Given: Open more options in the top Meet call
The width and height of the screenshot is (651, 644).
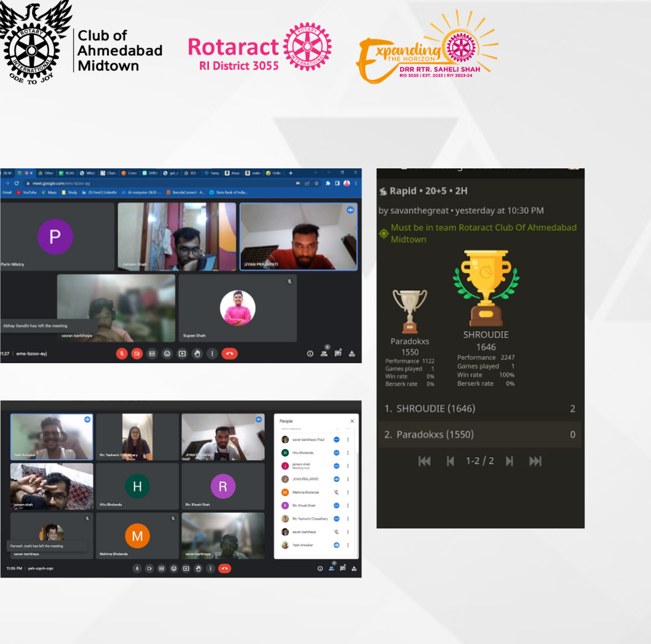Looking at the screenshot, I should [212, 353].
